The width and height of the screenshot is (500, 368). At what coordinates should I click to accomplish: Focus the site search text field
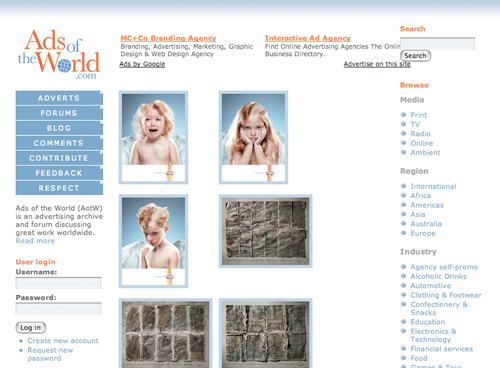point(437,44)
